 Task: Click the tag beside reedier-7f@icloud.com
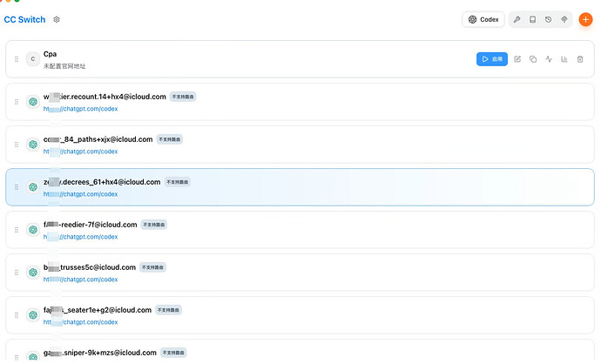(x=153, y=225)
